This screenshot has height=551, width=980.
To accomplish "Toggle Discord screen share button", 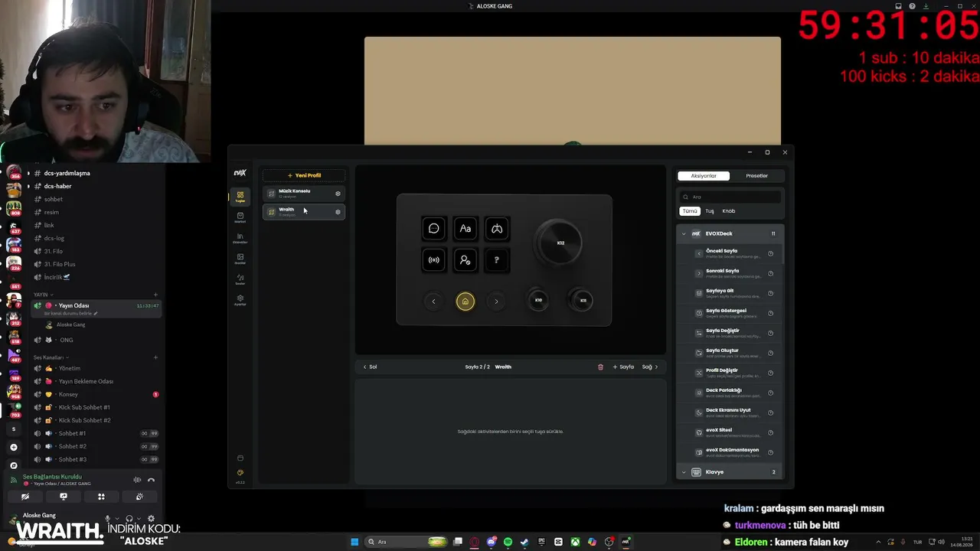I will click(64, 497).
